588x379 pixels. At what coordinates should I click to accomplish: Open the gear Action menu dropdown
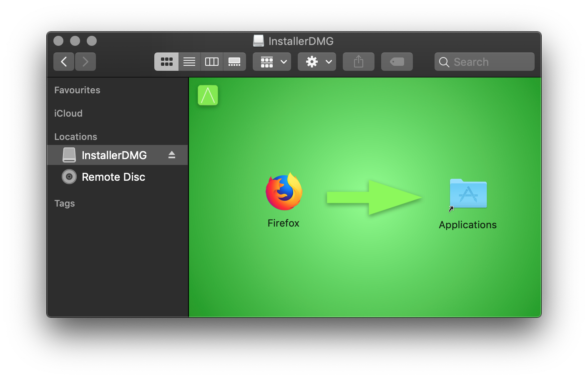317,62
